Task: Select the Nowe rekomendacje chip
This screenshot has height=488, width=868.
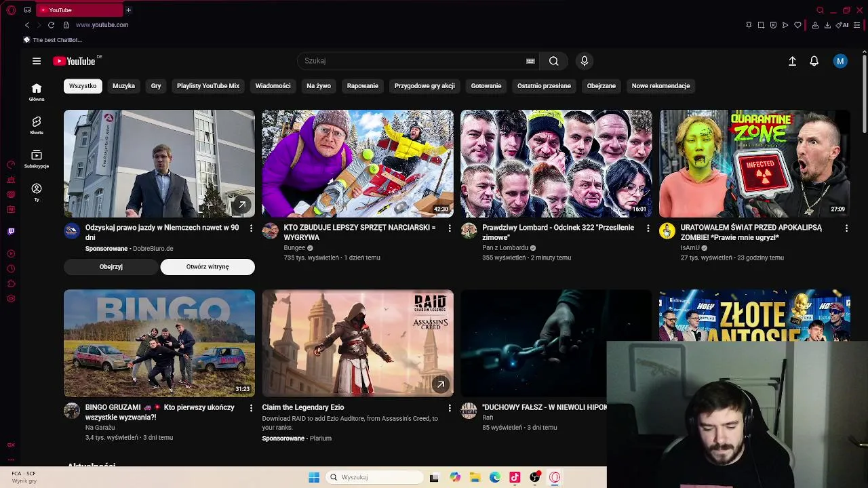Action: coord(660,86)
